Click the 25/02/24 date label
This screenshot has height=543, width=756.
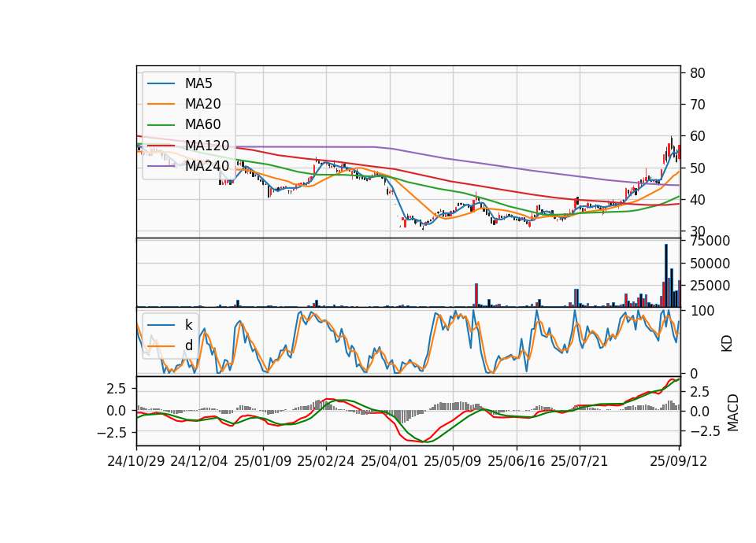pos(326,461)
